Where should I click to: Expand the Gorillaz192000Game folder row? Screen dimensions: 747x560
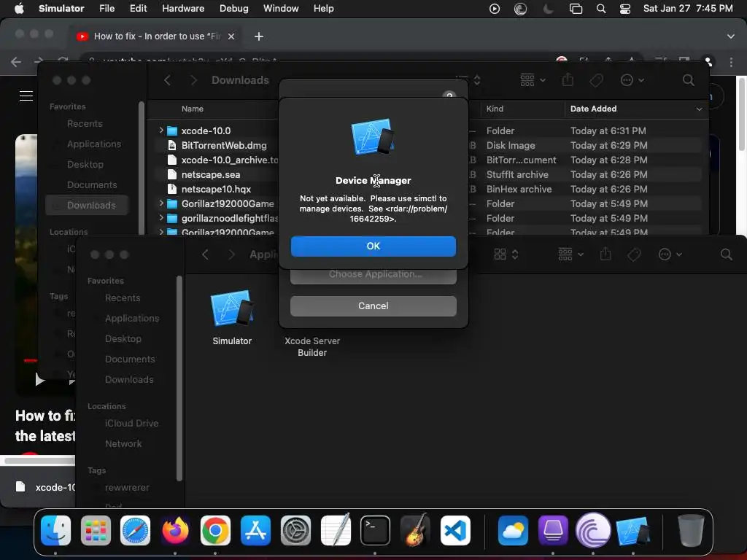point(161,203)
